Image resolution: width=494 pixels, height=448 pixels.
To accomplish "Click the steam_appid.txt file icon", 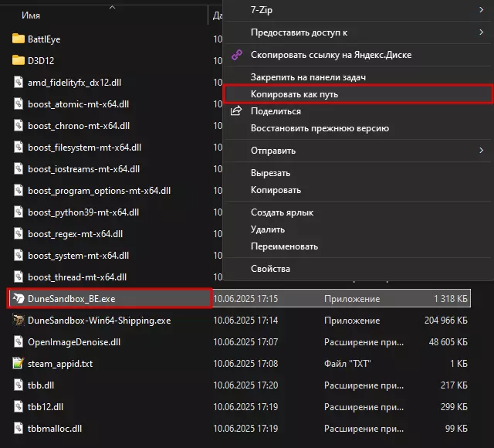I will click(19, 363).
